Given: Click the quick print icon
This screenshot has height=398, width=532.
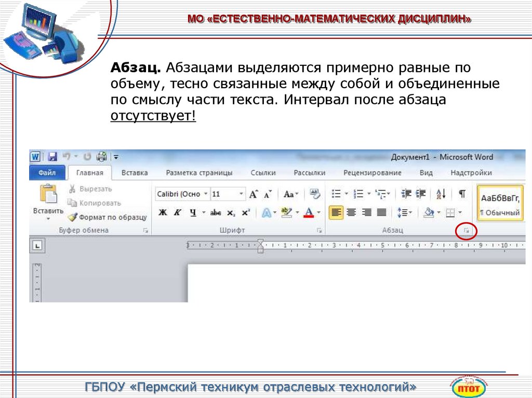Looking at the screenshot, I should tap(101, 156).
